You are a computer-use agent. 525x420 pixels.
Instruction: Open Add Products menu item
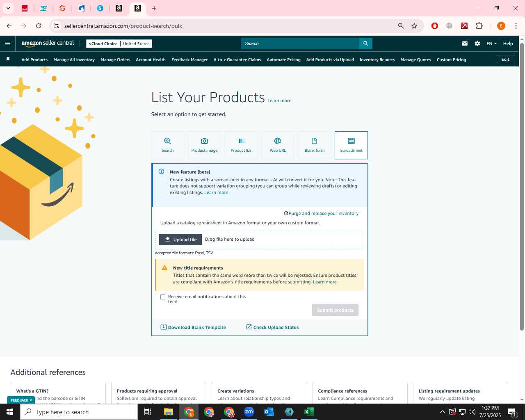pos(34,60)
